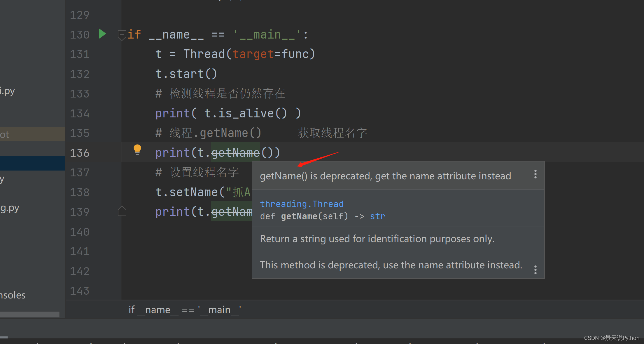Click the getName() comment on line 135

[x=261, y=133]
